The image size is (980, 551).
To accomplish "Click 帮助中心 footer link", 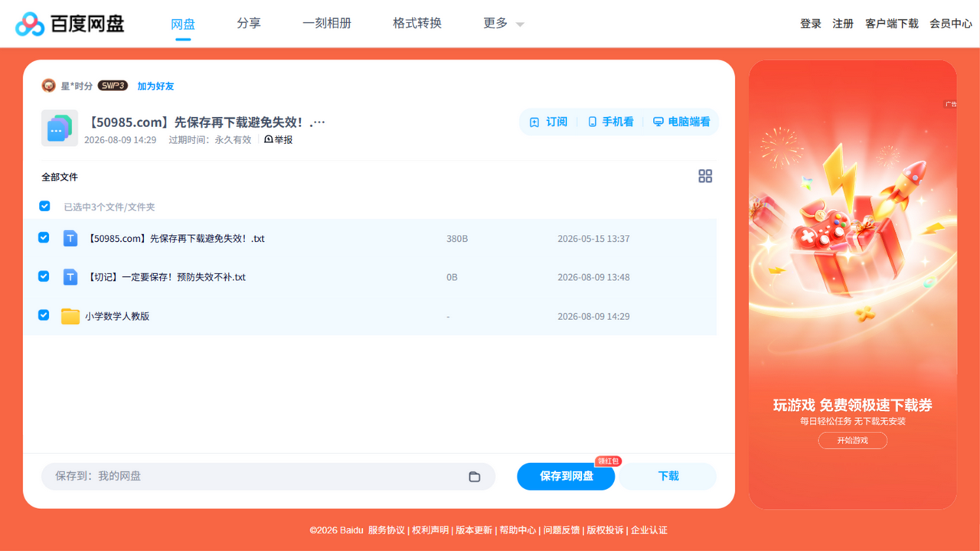I will [518, 530].
